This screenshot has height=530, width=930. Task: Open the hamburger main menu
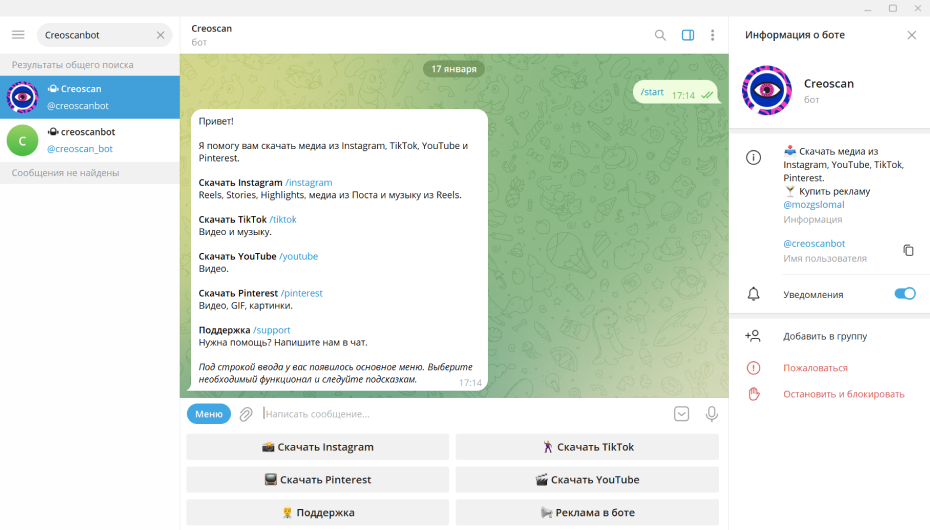tap(18, 34)
